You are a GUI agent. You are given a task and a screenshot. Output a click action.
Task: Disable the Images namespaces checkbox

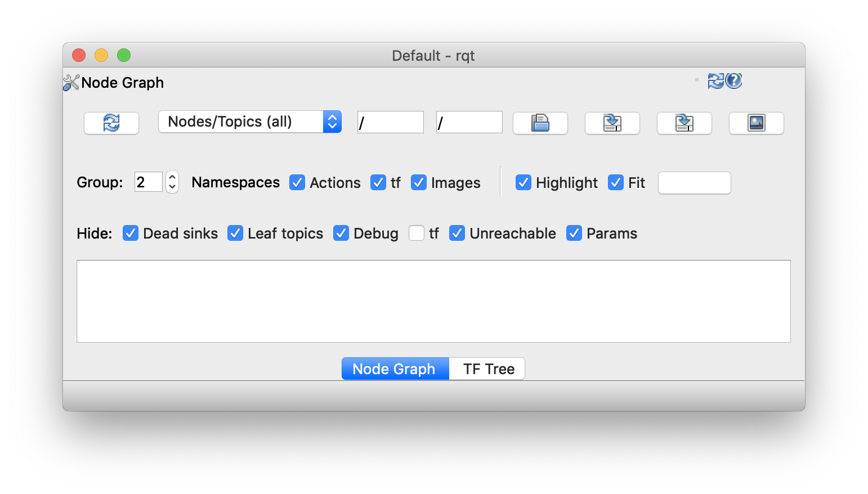tap(419, 182)
